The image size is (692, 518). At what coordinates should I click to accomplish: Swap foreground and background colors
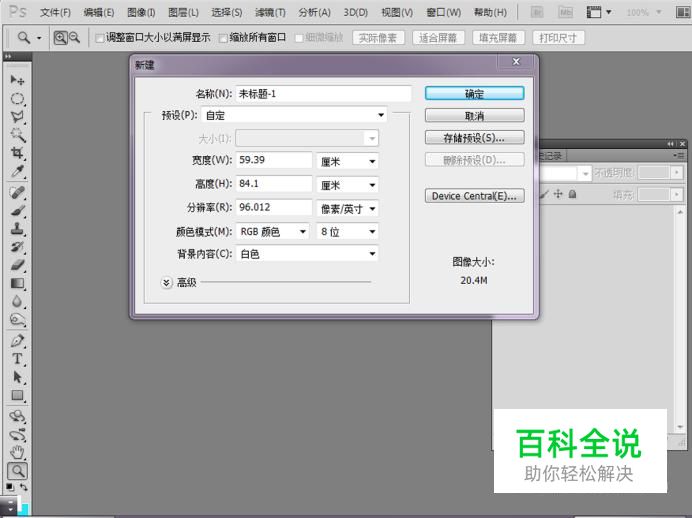click(23, 487)
